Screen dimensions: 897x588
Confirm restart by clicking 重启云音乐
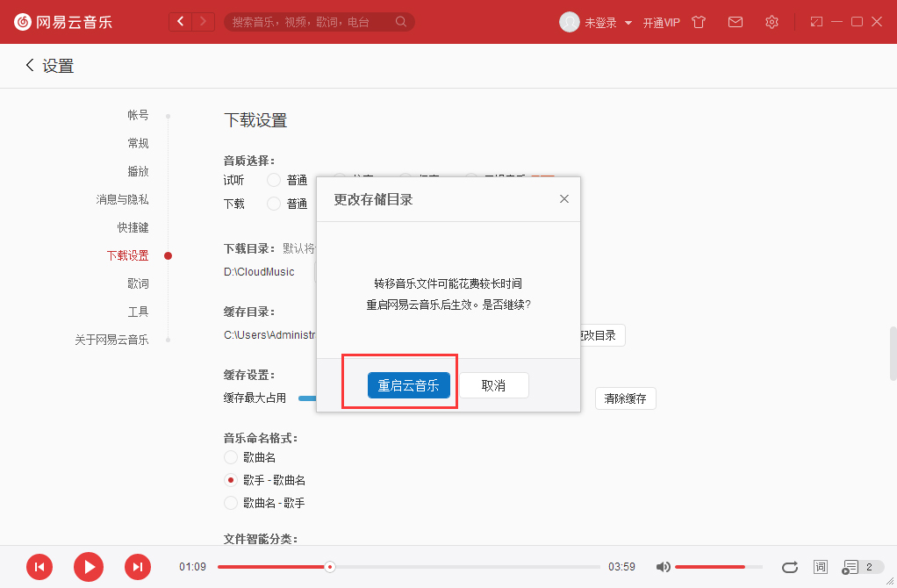tap(408, 385)
